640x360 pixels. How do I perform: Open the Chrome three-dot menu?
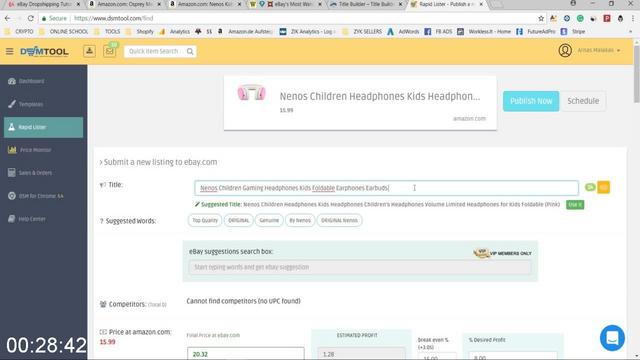point(633,18)
